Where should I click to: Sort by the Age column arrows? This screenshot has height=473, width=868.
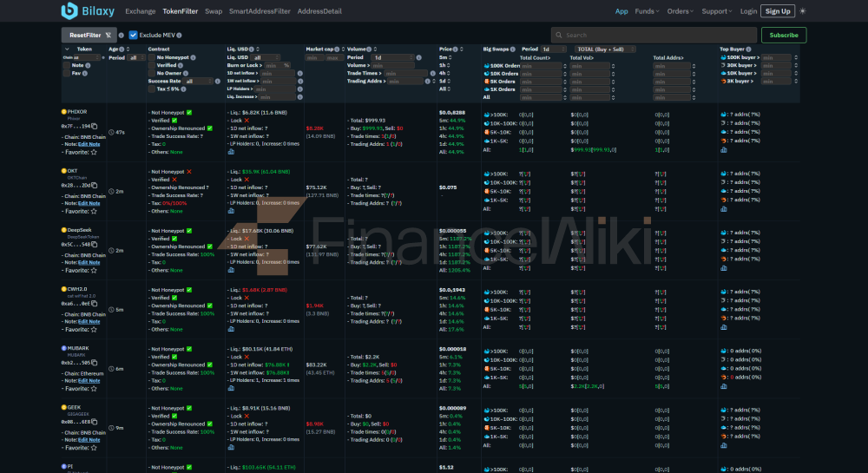pos(128,49)
